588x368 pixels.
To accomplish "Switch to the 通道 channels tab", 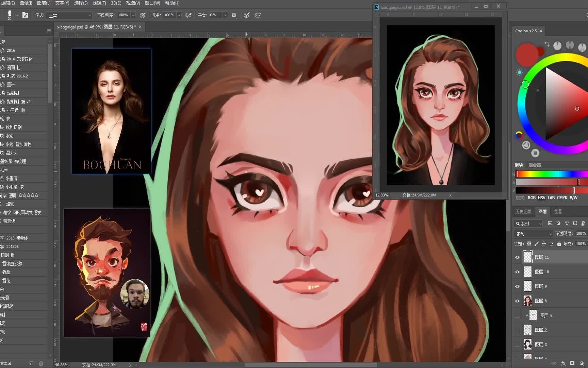I will coord(557,212).
